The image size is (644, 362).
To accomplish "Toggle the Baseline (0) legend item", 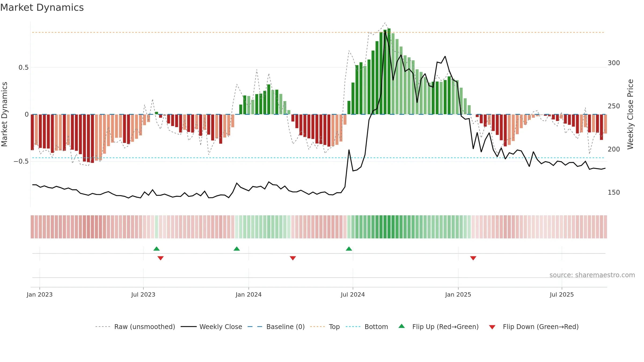I will (276, 327).
